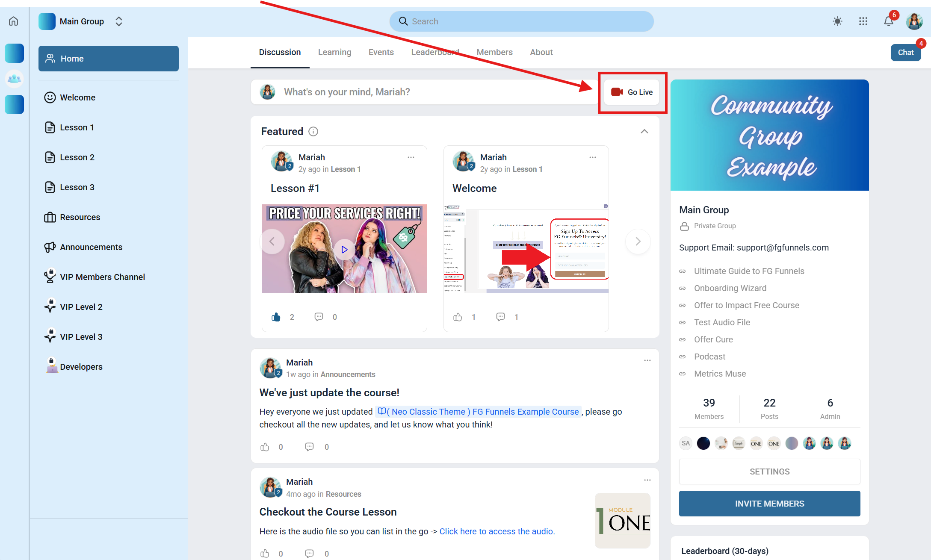
Task: Open the apps grid menu icon
Action: [x=863, y=21]
